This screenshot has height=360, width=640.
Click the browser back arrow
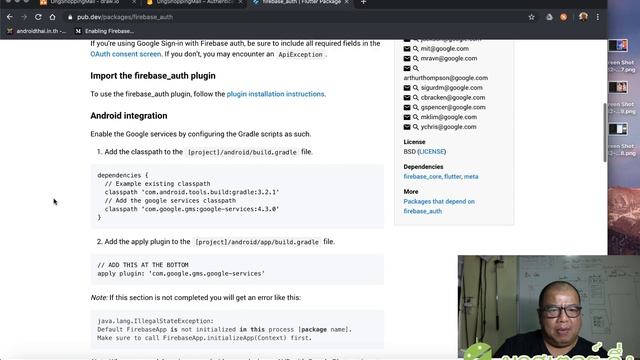pos(10,17)
